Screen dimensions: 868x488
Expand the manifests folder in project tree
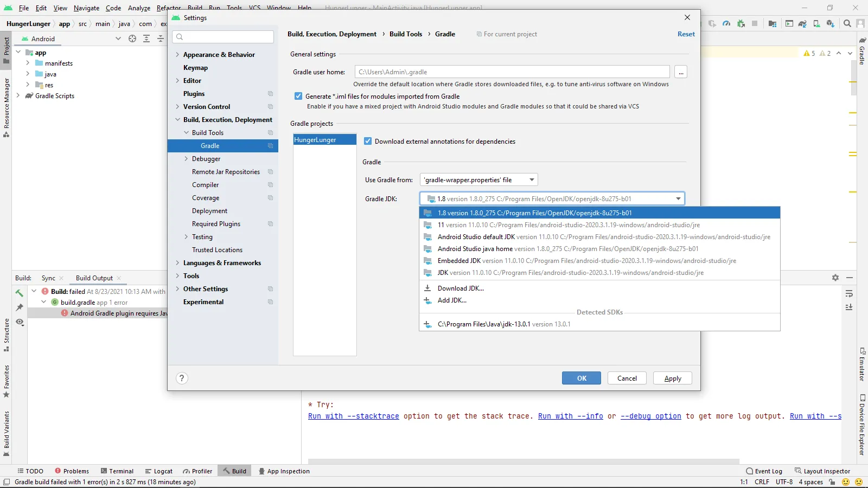pos(28,63)
